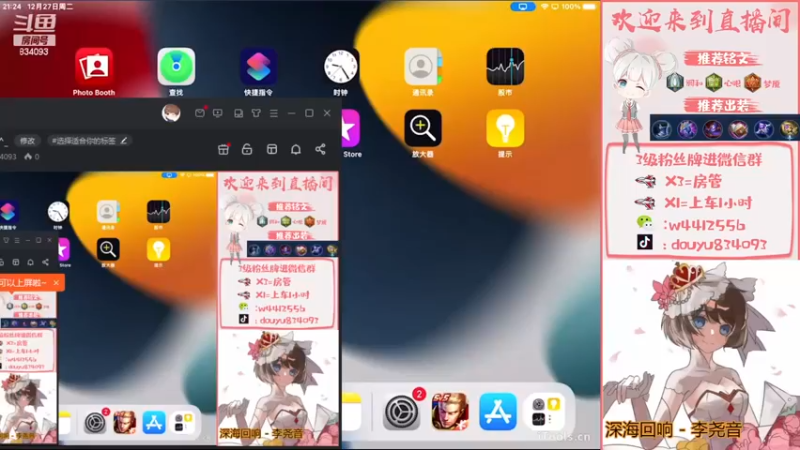Open the Contacts app in smaller nested preview
The height and width of the screenshot is (450, 800).
[x=108, y=211]
